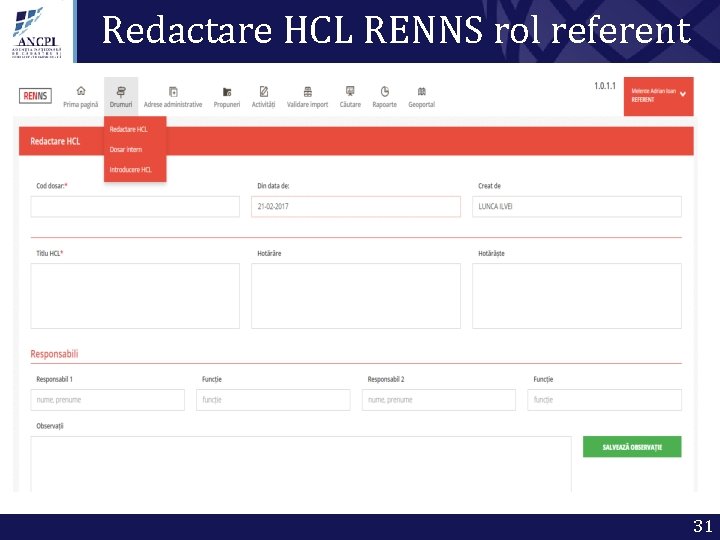This screenshot has width=720, height=540.
Task: Click the Titlu HCL text area
Action: 135,296
